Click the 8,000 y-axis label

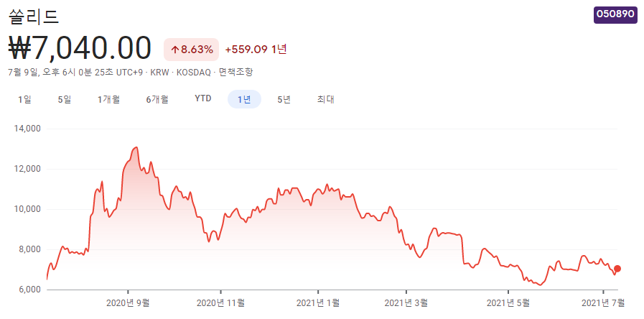coord(31,249)
